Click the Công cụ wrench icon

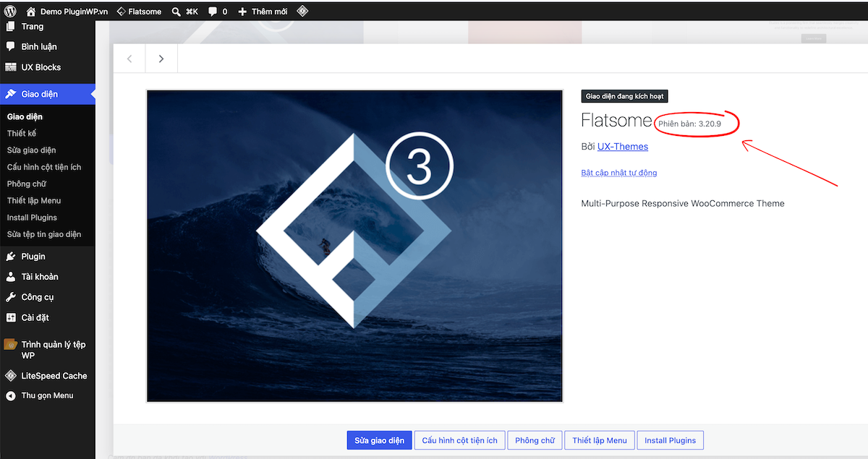click(x=10, y=297)
